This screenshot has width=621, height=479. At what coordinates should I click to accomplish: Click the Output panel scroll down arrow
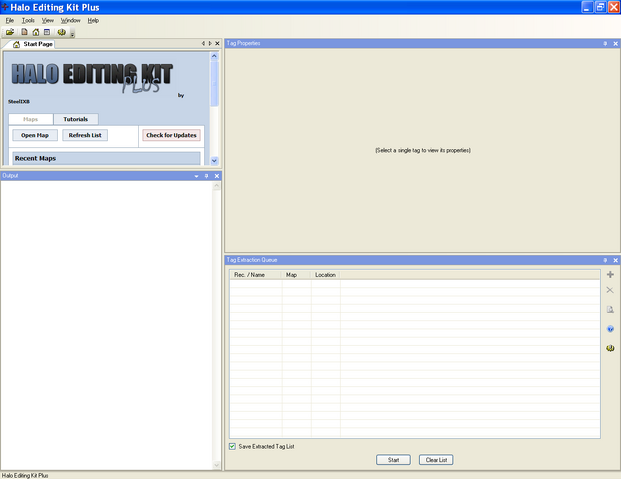click(217, 465)
